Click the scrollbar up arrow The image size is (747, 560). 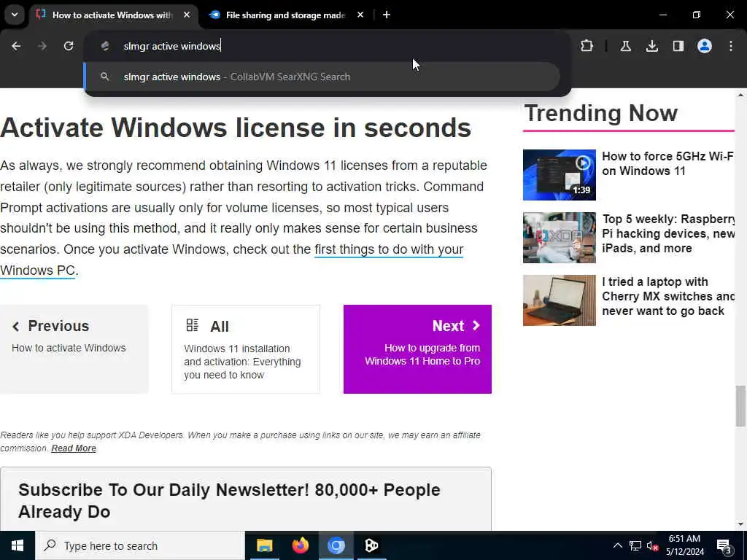pos(740,96)
